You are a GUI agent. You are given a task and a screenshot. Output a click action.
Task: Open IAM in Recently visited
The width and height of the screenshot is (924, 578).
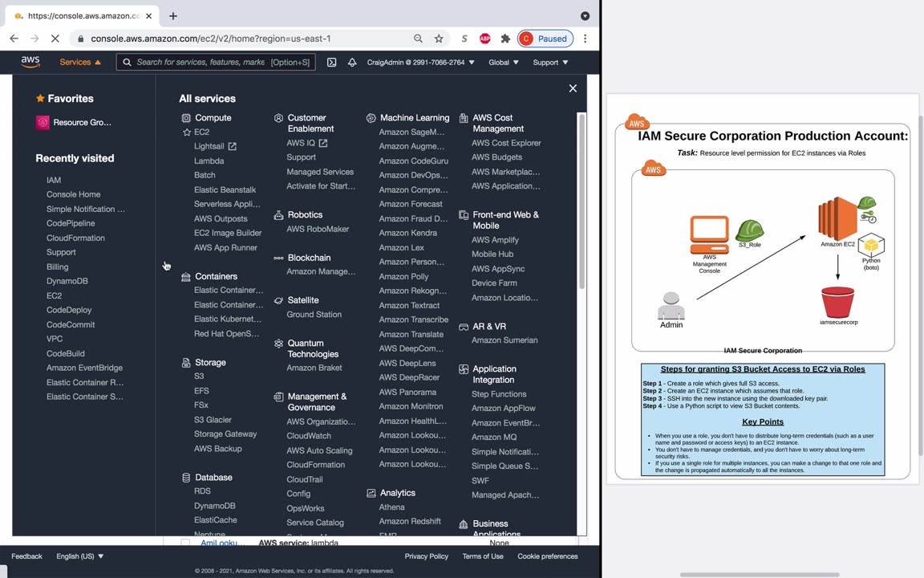(x=54, y=180)
